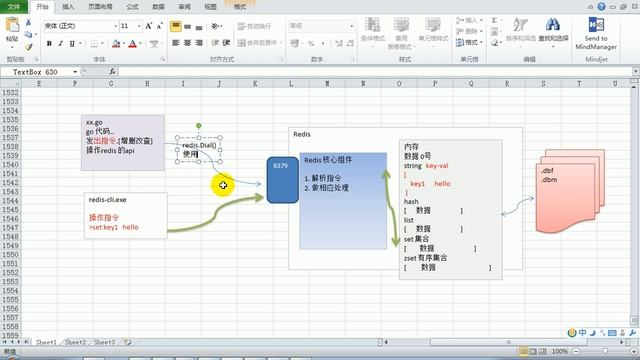The image size is (640, 360).
Task: Select the redis-cli.exe text box
Action: pos(126,216)
